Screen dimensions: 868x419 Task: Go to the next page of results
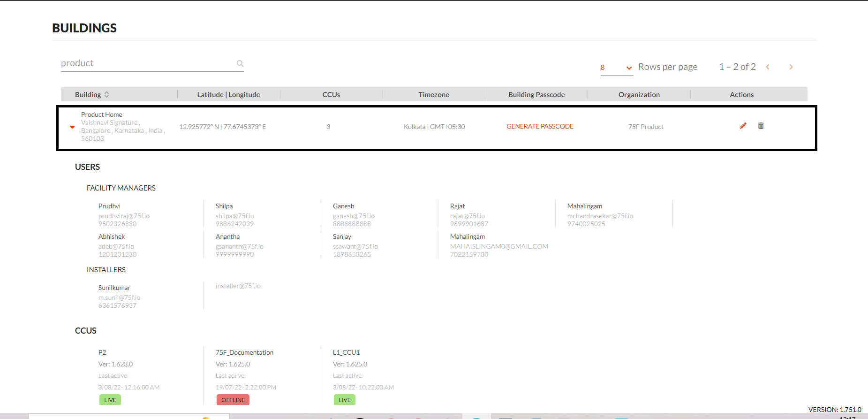point(791,67)
